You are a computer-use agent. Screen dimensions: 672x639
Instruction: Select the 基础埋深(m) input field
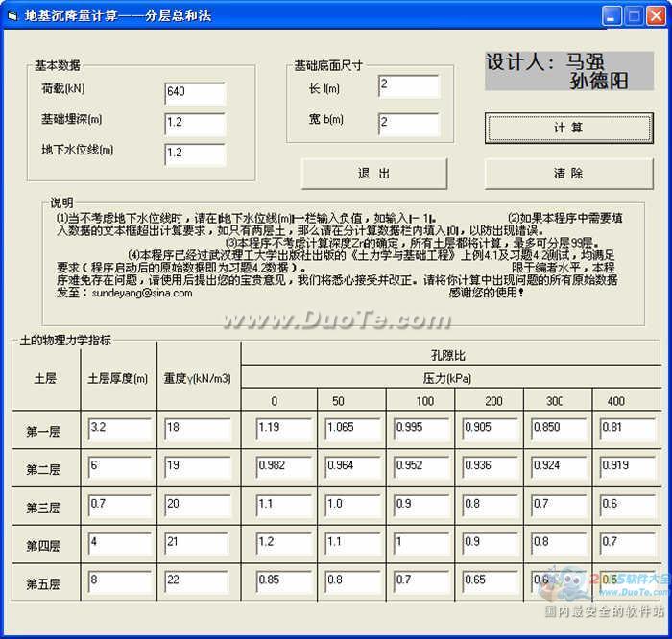(x=195, y=124)
